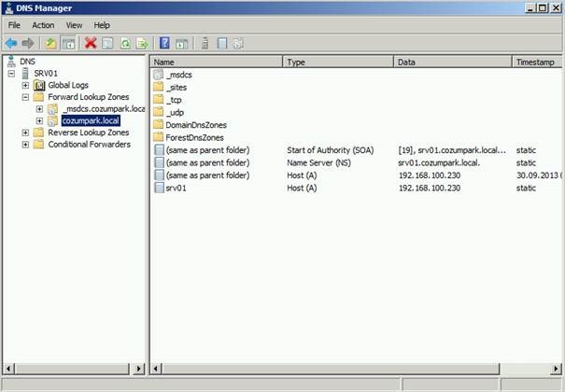Image resolution: width=565 pixels, height=392 pixels.
Task: Select Forward Lookup Zones in tree
Action: click(x=89, y=97)
